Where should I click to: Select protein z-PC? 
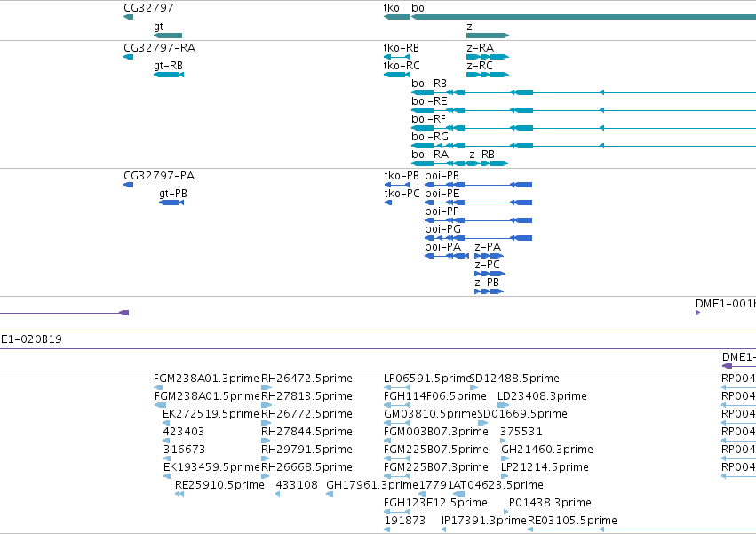tap(488, 265)
